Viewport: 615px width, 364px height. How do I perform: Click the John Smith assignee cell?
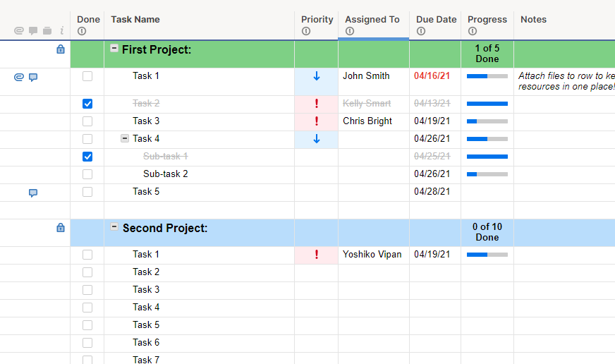(x=366, y=76)
